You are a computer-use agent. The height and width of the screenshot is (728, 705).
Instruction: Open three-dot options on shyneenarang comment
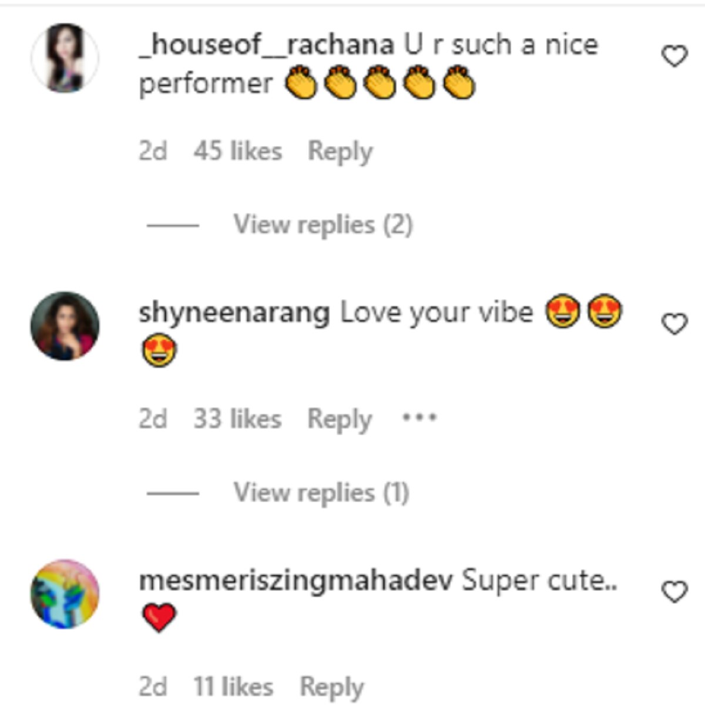click(419, 418)
